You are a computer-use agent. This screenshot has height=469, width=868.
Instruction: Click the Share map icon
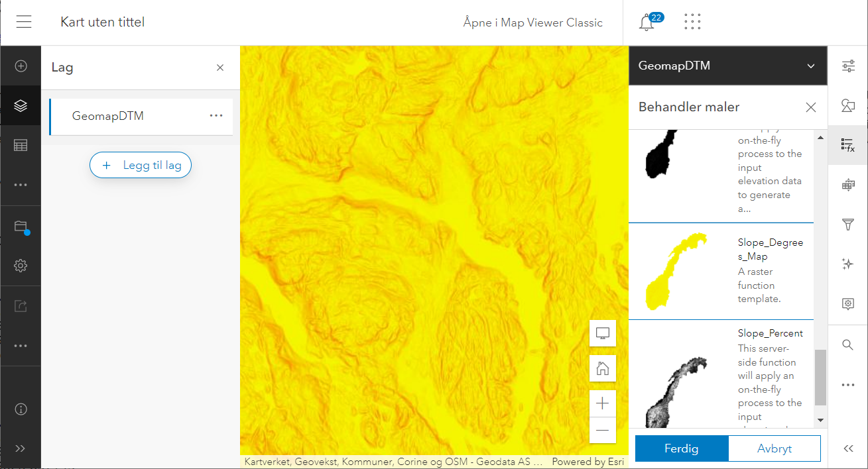(x=21, y=306)
